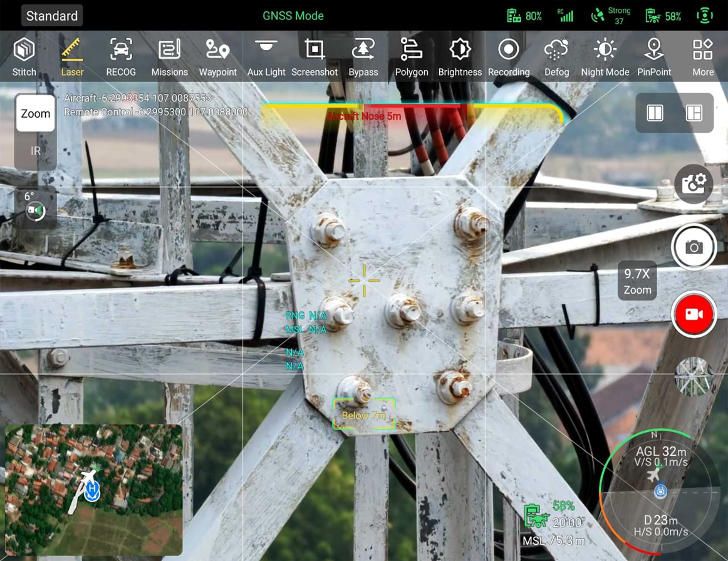This screenshot has height=561, width=728.
Task: Adjust Brightness setting
Action: [460, 57]
